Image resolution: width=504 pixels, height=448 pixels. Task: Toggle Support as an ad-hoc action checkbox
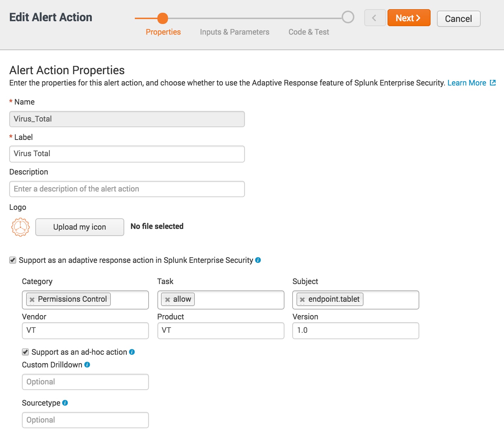[x=25, y=352]
